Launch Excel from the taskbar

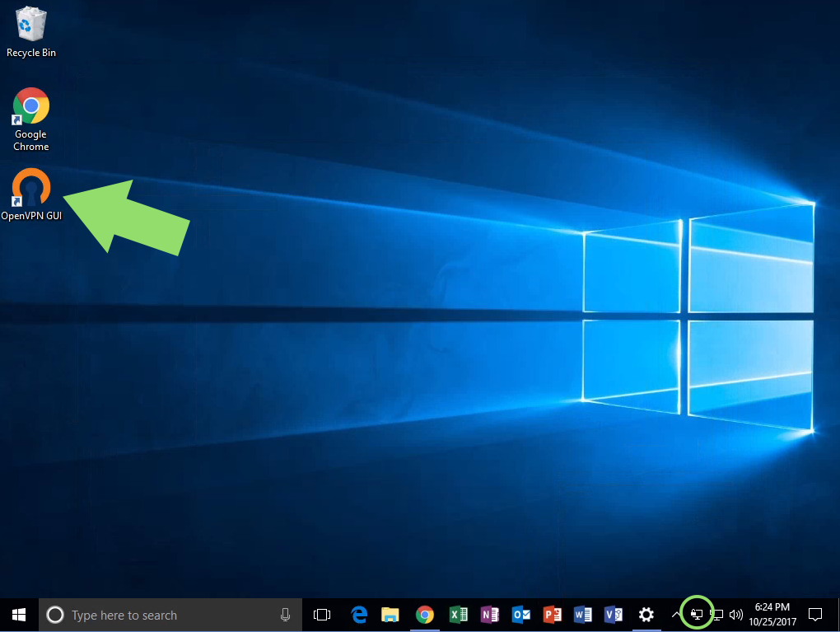(x=458, y=615)
